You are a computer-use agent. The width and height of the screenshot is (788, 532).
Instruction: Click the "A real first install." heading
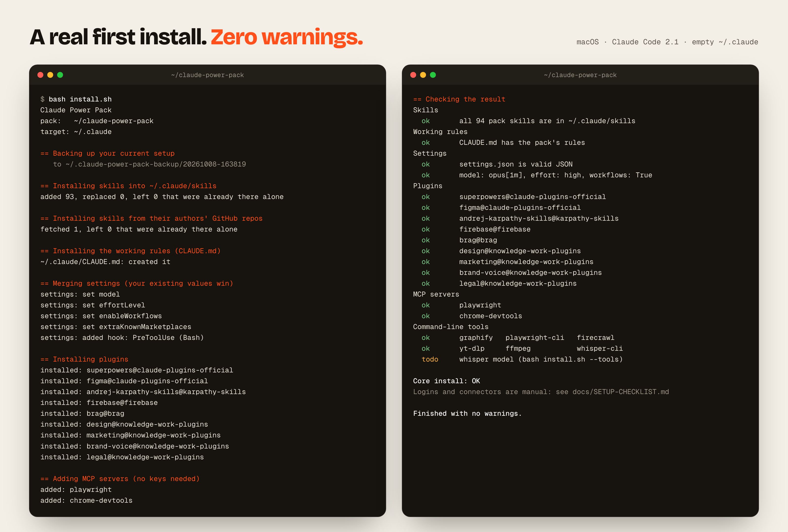118,37
